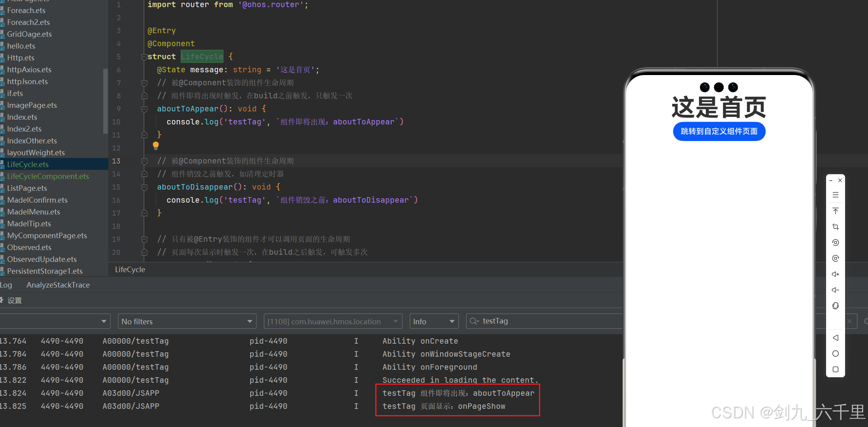
Task: Decrease emulator volume with speaker minus icon
Action: point(835,290)
